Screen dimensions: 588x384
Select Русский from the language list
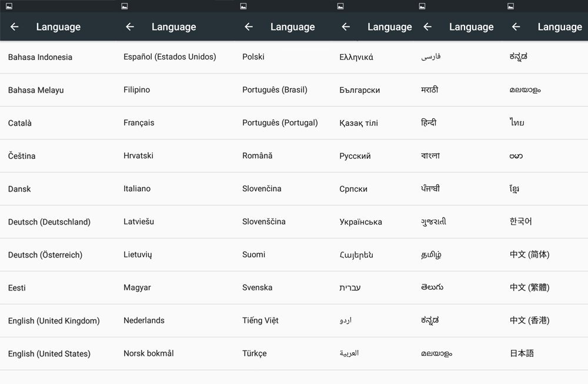[x=355, y=156]
